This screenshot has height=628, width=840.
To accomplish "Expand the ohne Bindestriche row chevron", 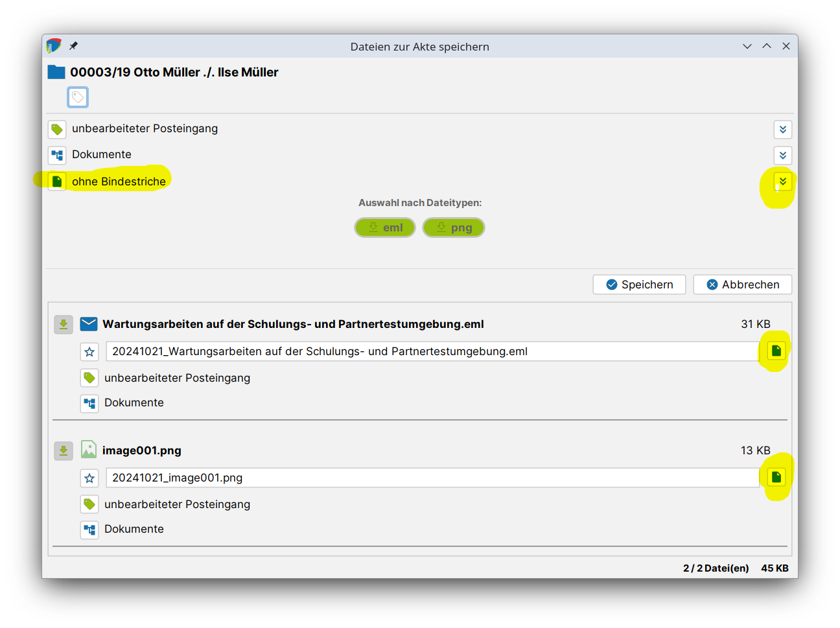I will point(782,181).
